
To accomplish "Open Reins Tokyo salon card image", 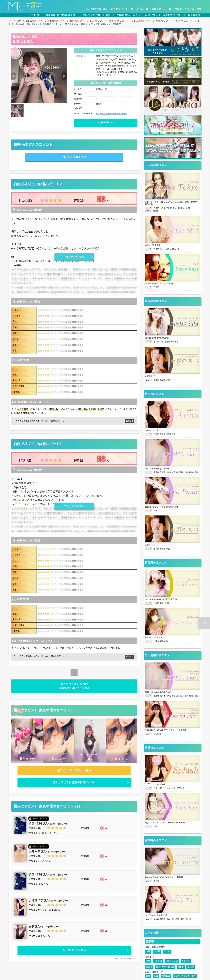I will (172, 186).
